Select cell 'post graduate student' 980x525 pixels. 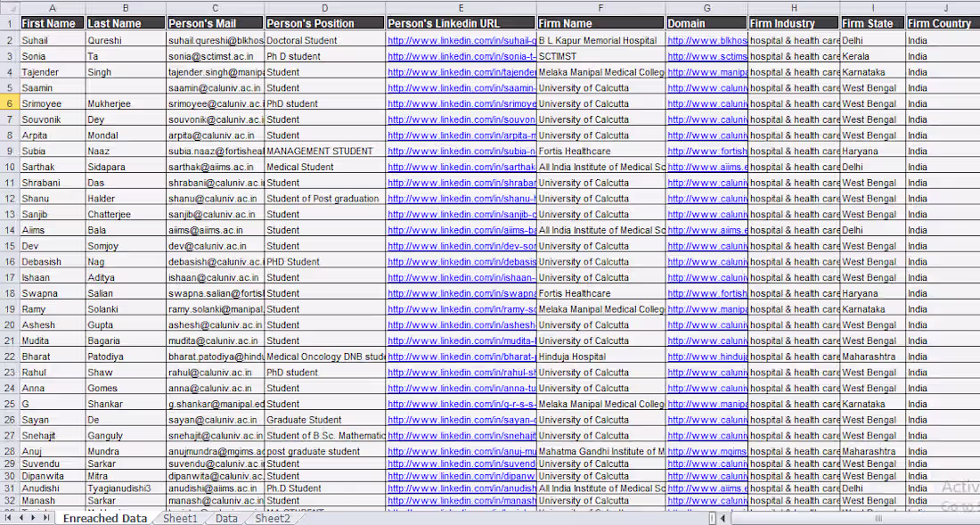coord(325,451)
